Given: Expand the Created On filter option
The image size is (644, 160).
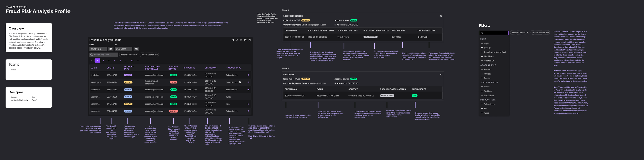Looking at the screenshot, I should coord(482,61).
